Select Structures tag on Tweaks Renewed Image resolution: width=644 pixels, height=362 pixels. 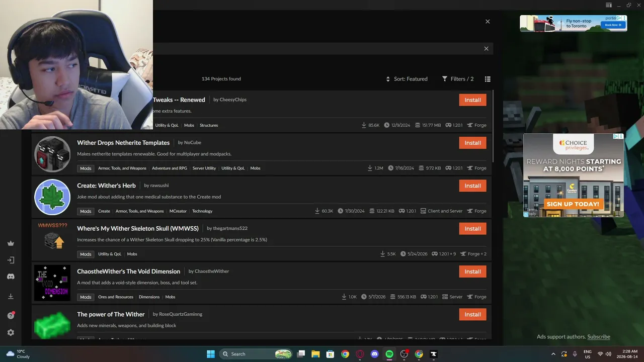209,125
